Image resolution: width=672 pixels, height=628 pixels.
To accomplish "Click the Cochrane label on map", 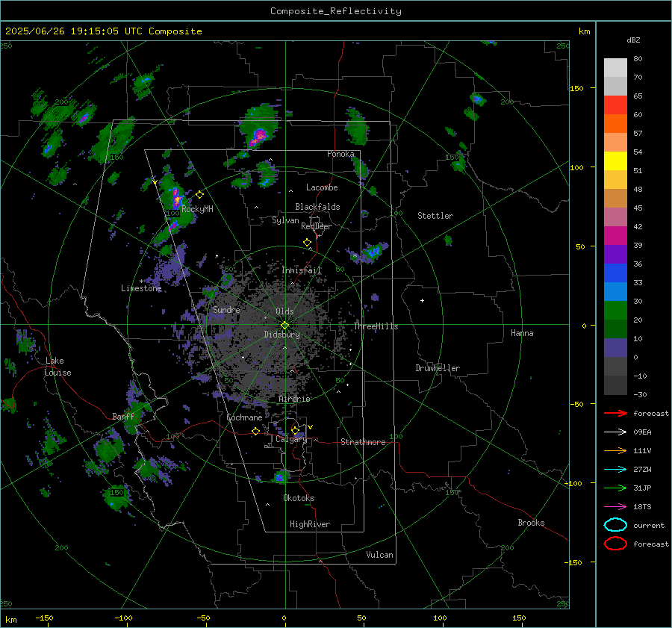I will [x=244, y=417].
